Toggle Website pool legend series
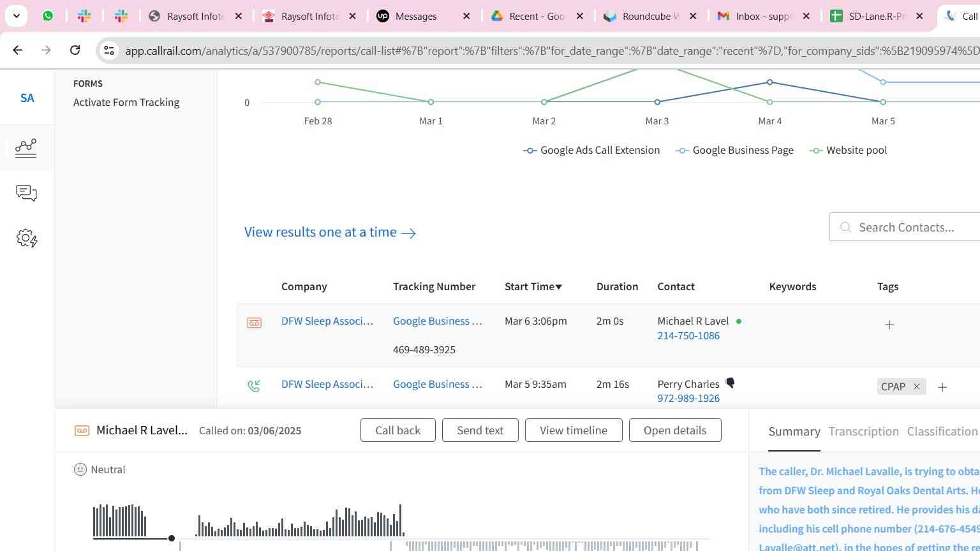The width and height of the screenshot is (980, 551). [849, 150]
